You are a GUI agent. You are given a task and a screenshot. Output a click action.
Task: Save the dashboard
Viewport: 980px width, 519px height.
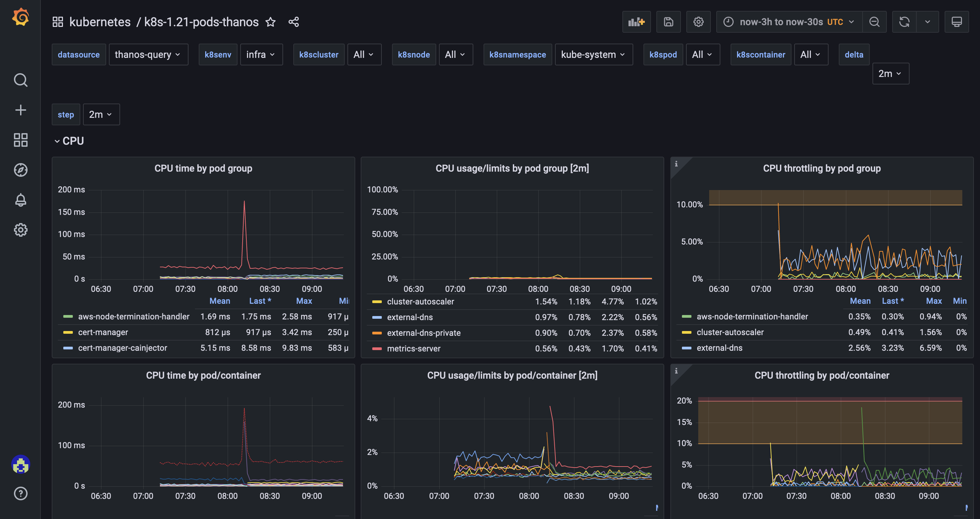[668, 22]
